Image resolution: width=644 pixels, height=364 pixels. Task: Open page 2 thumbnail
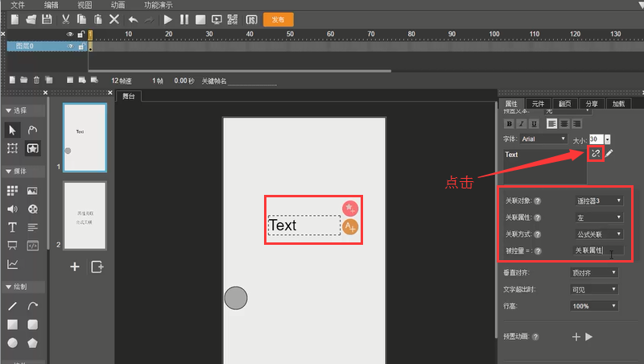pos(85,216)
